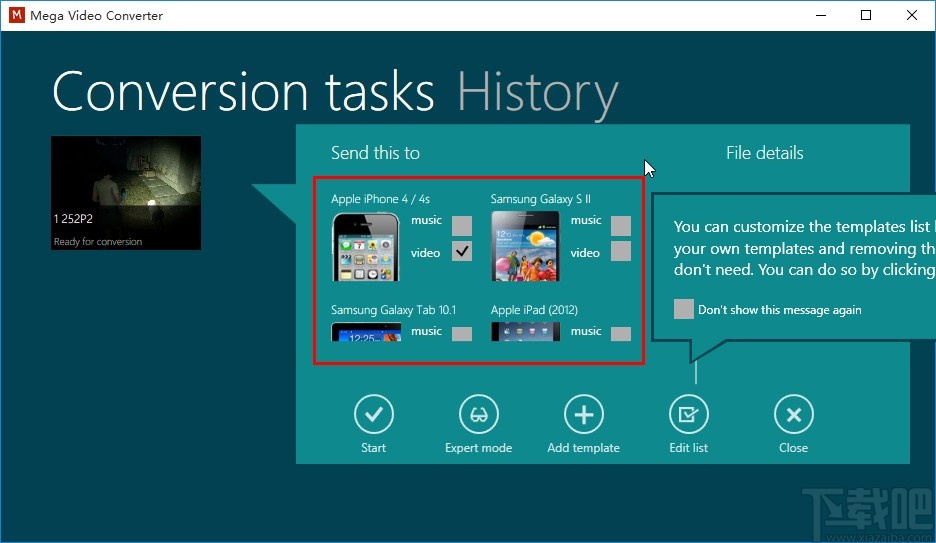The image size is (936, 543).
Task: Check Don't show this message again
Action: point(684,309)
